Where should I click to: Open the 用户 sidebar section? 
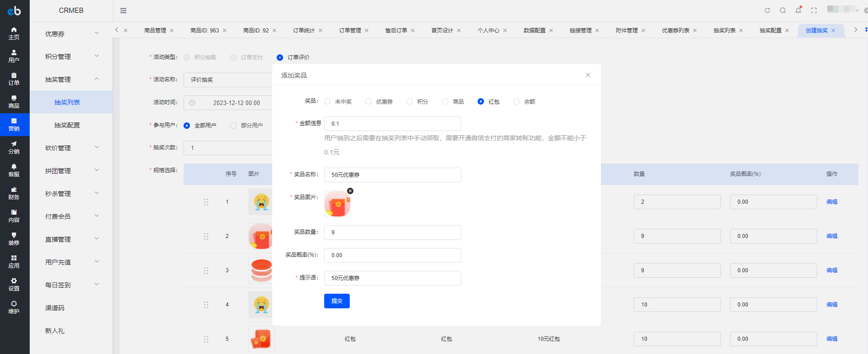click(x=14, y=56)
